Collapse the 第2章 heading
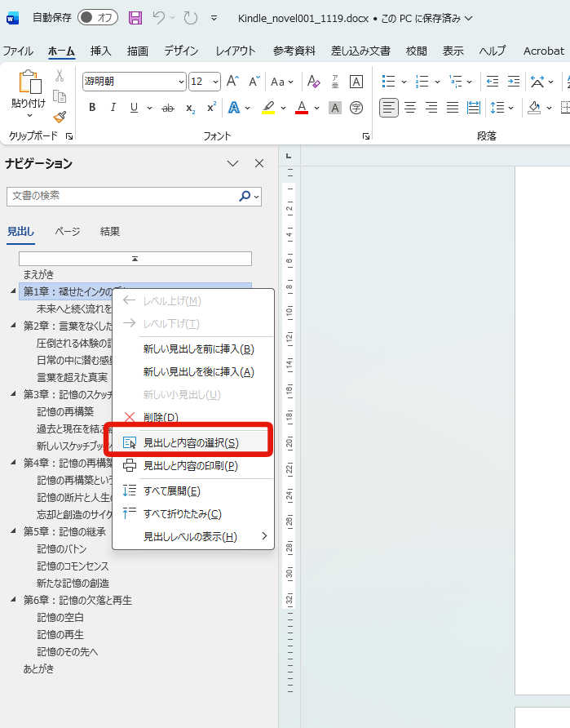 [x=13, y=326]
